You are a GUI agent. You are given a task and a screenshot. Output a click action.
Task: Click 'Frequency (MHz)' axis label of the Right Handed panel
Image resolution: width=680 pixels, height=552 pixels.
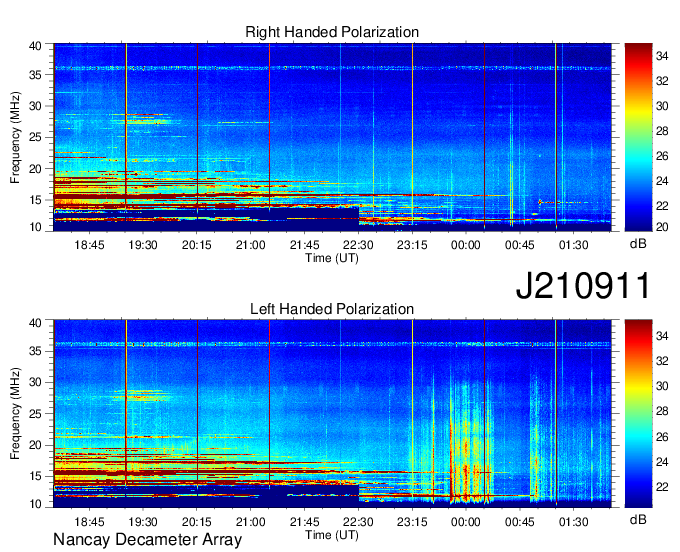[15, 137]
